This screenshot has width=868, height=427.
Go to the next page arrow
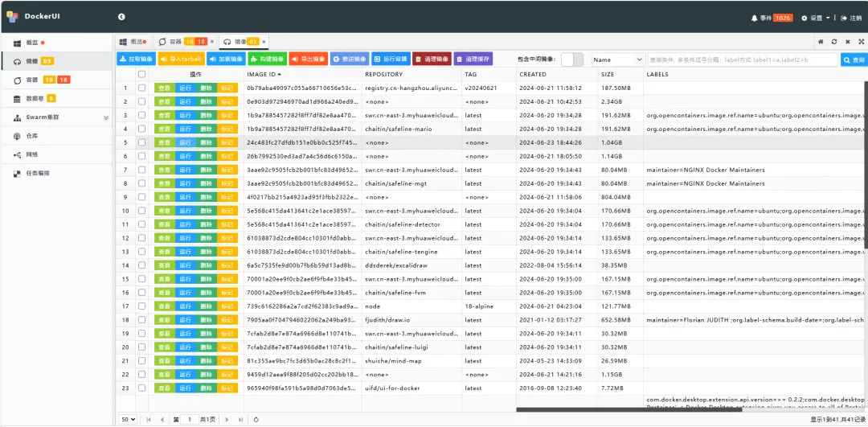tap(227, 420)
